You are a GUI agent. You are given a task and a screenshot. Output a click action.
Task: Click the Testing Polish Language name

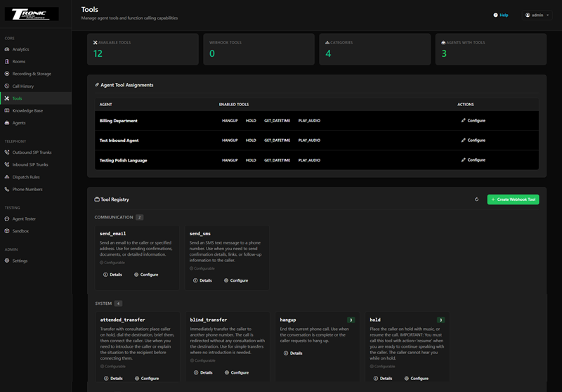(124, 161)
